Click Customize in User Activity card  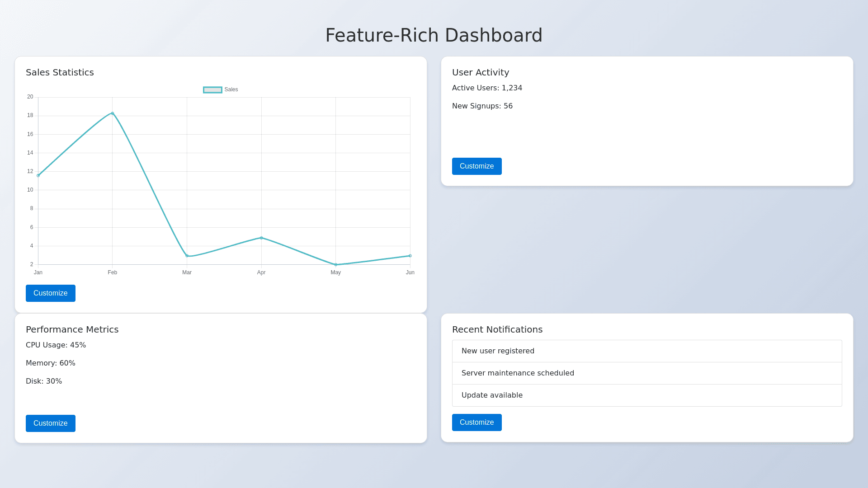tap(476, 166)
